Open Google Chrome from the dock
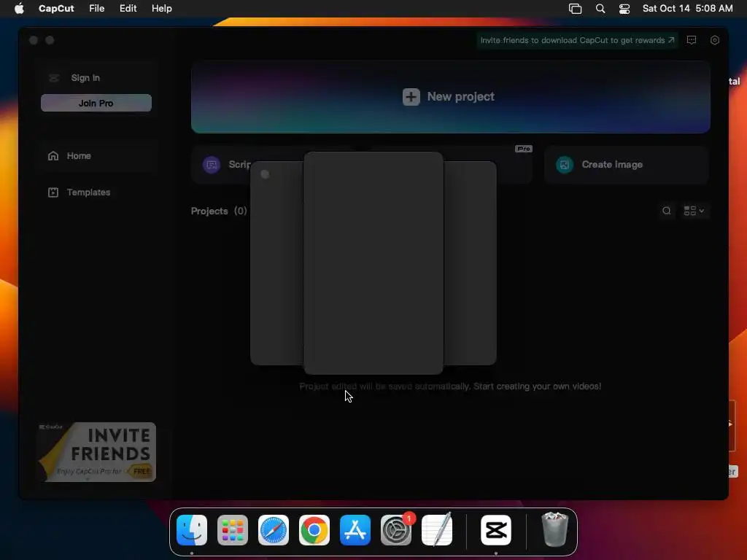747x560 pixels. tap(314, 530)
